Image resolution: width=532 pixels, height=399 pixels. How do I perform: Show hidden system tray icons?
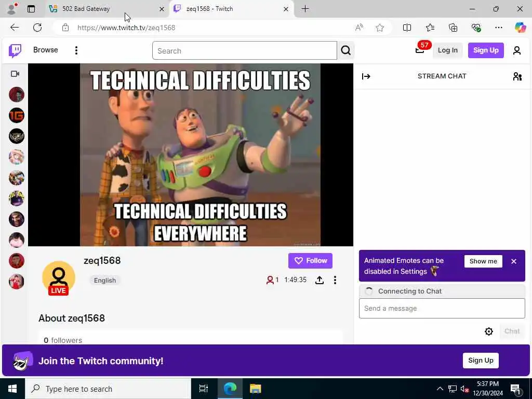[x=440, y=389]
